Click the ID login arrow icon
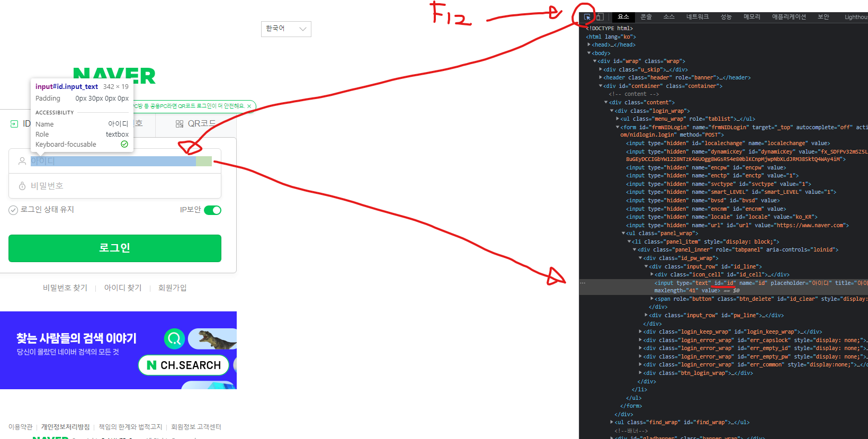 (14, 124)
